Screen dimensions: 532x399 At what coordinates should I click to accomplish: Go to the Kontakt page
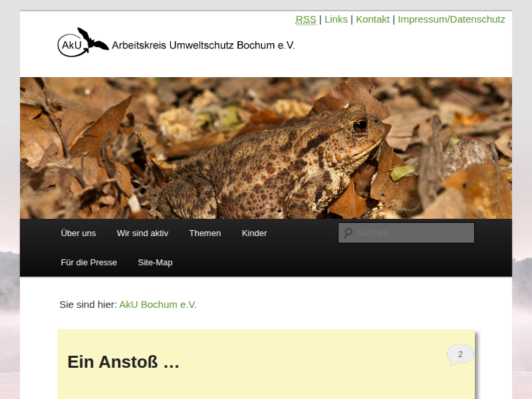click(x=372, y=19)
